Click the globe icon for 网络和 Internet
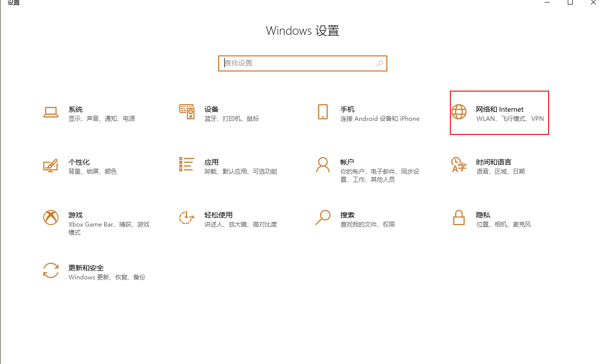602x364 pixels. coord(459,112)
